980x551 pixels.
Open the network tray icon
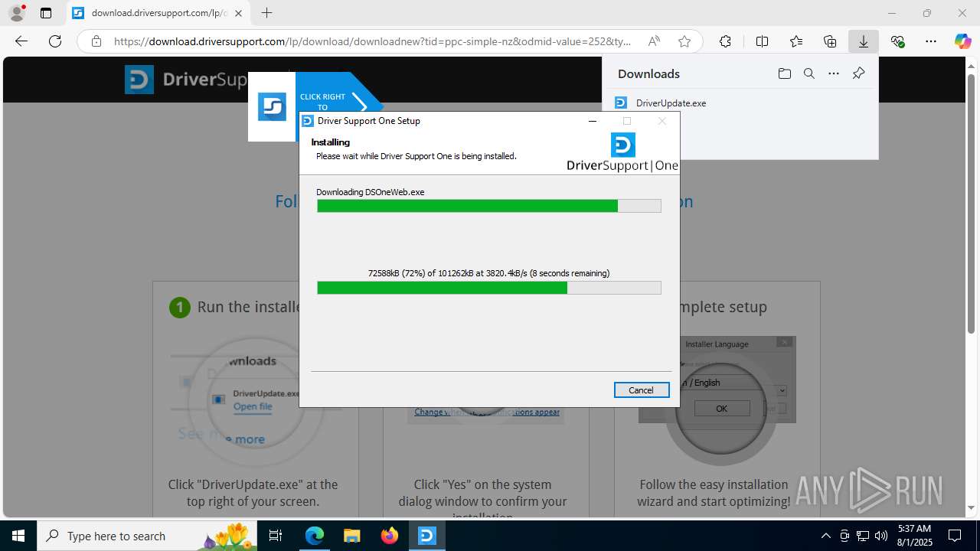click(863, 536)
